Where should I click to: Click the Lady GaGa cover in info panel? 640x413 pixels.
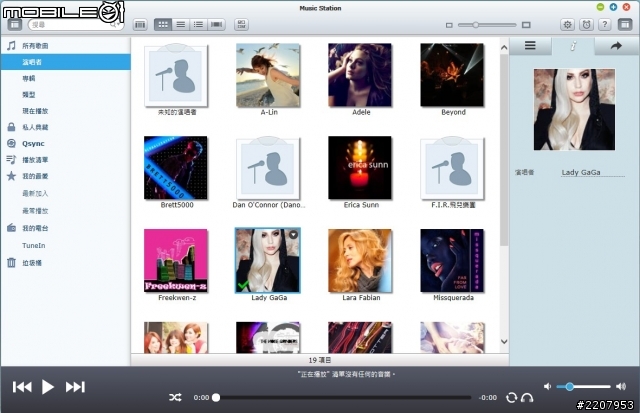pyautogui.click(x=574, y=109)
